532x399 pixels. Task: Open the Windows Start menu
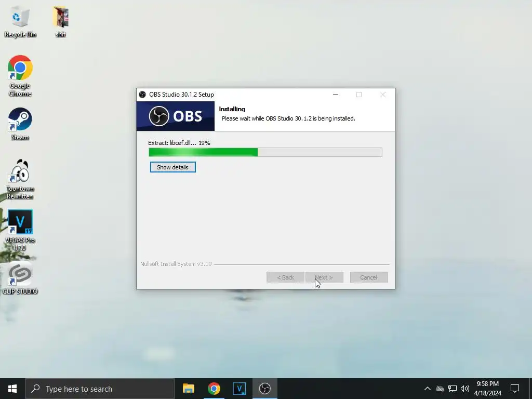coord(12,389)
